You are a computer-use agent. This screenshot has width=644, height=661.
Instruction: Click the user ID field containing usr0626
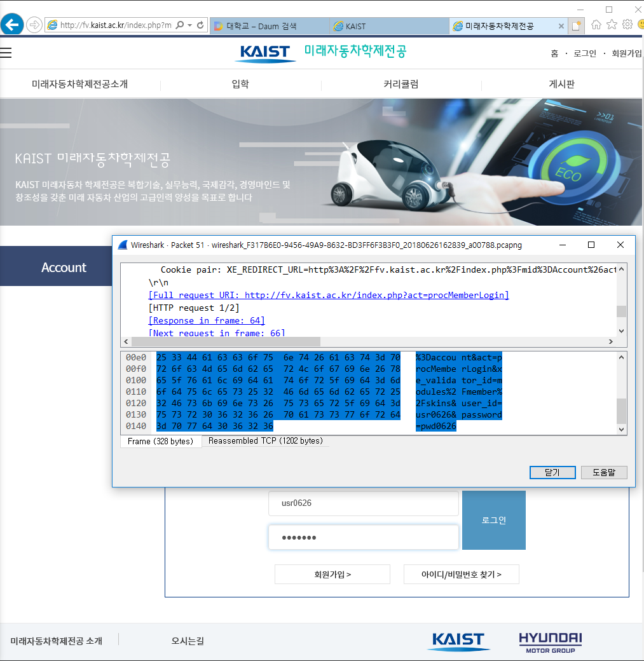364,503
